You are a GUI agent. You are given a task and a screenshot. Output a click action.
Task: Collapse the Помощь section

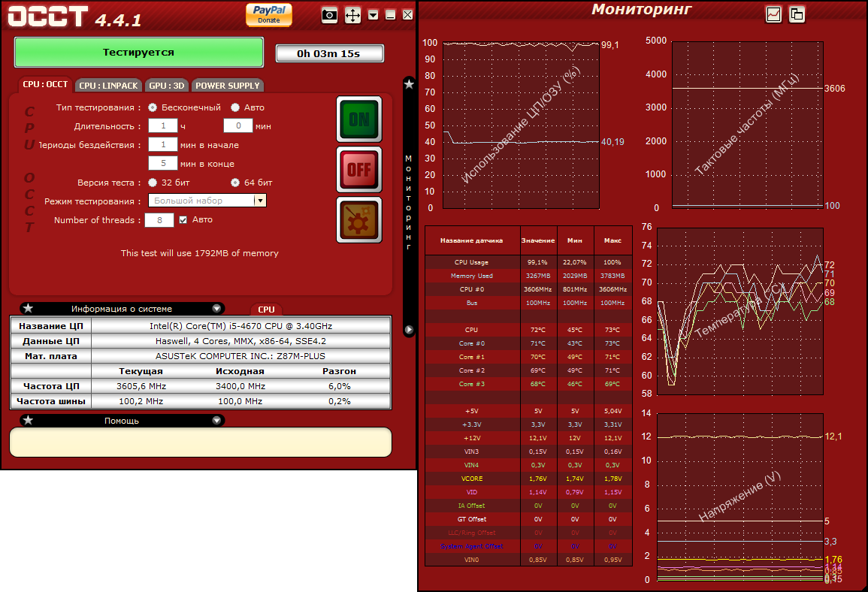click(216, 421)
